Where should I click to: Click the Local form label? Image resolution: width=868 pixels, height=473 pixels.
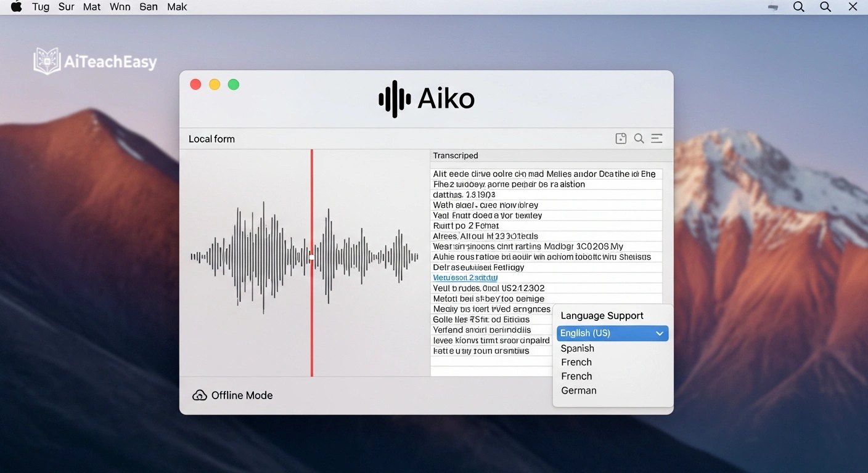point(211,139)
